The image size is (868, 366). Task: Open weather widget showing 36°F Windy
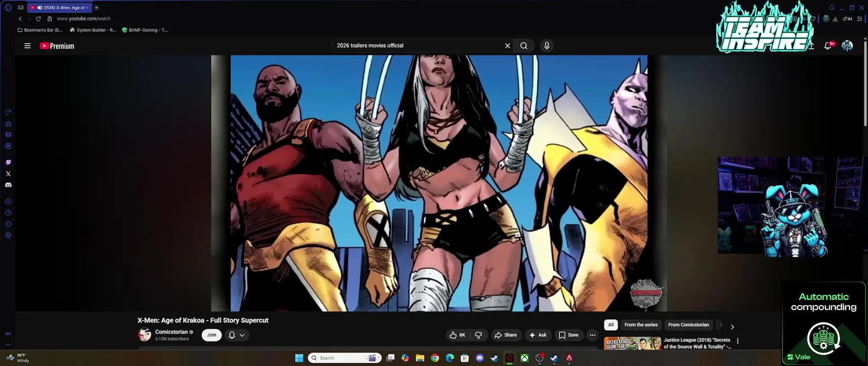click(x=18, y=358)
